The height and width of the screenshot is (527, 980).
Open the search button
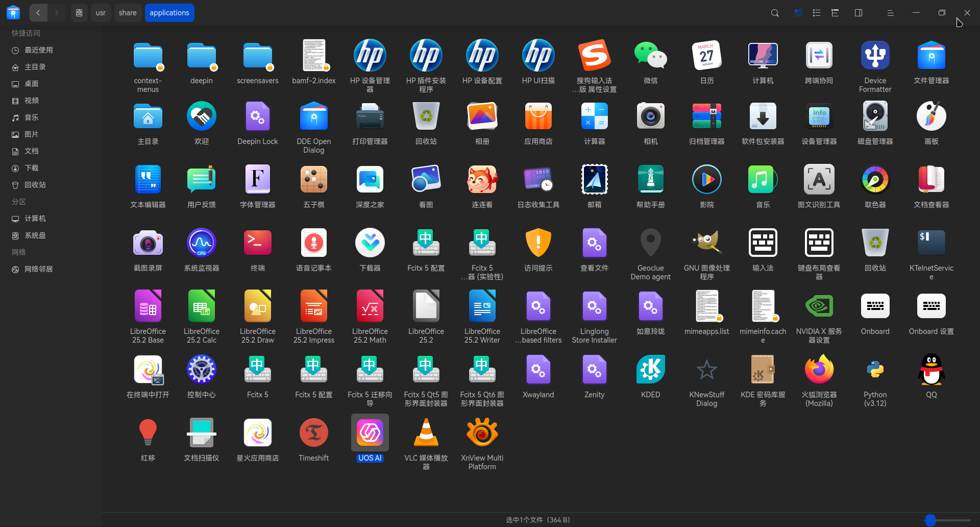775,13
